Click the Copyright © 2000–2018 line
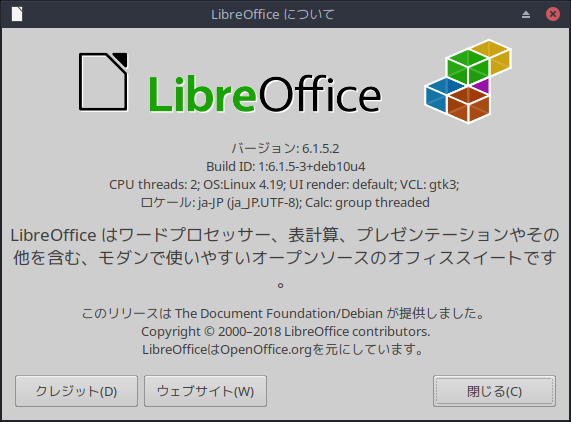Screen dimensions: 571x422 click(286, 332)
